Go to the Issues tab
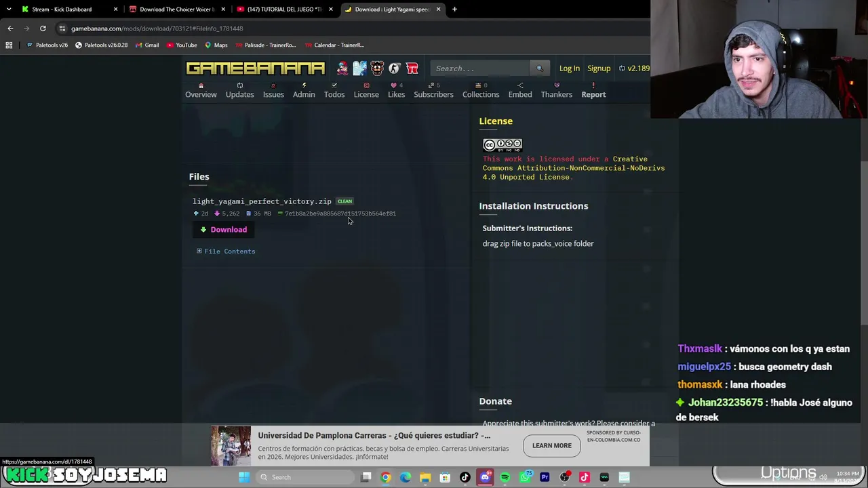The image size is (868, 488). [x=273, y=90]
